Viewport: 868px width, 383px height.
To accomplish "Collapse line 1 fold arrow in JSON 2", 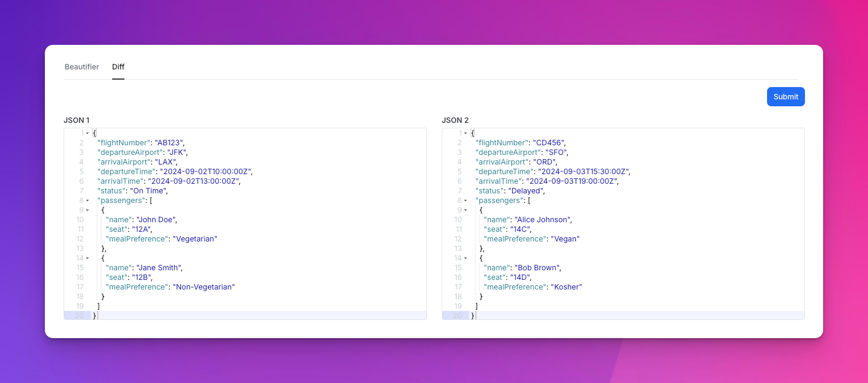I will (466, 133).
